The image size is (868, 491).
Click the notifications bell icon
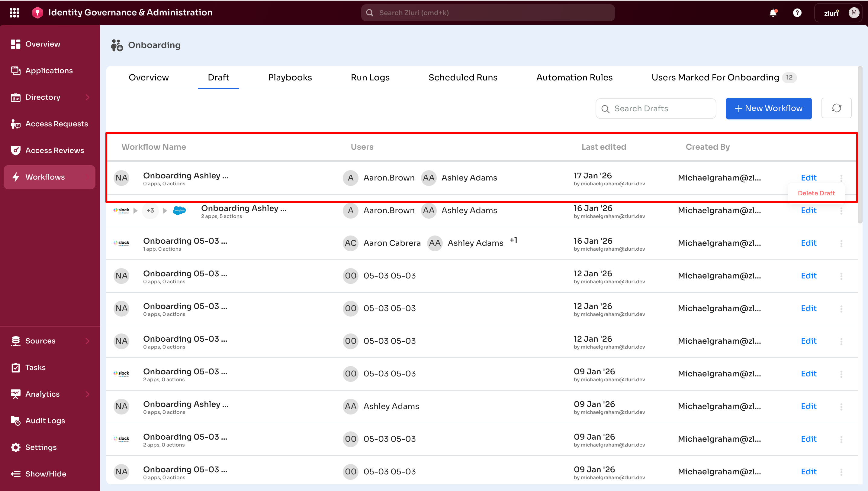click(773, 13)
